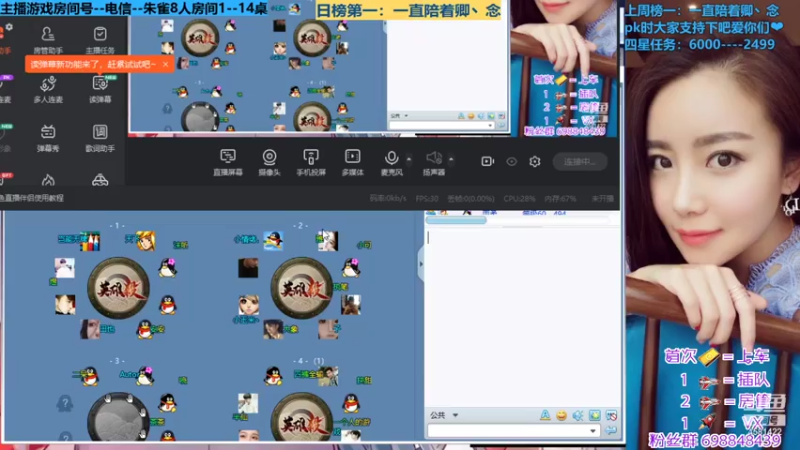Toggle the 扬声器 speaker output
Image resolution: width=800 pixels, height=450 pixels.
[434, 163]
